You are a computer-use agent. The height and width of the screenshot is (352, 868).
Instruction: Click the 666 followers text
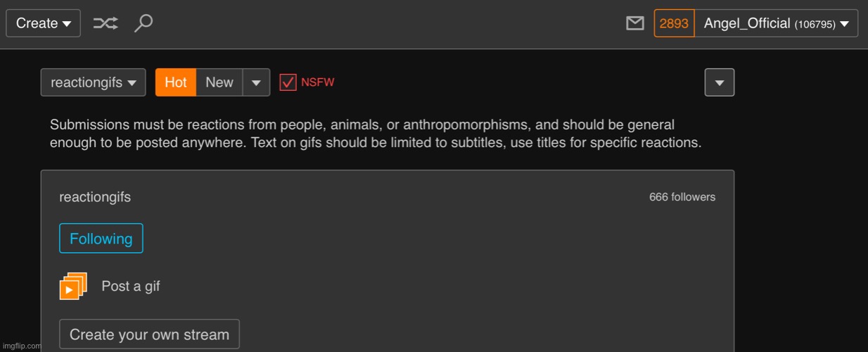click(682, 197)
